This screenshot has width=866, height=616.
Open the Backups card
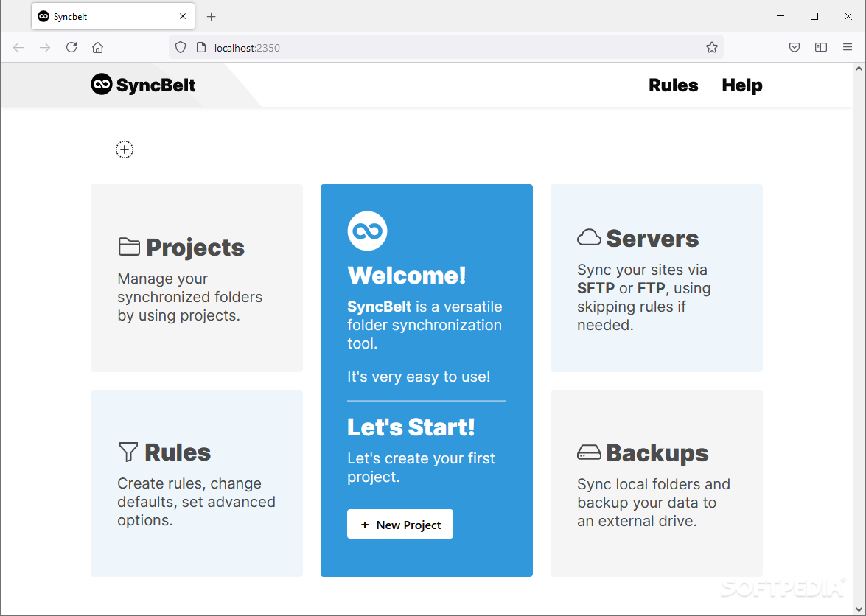click(x=657, y=483)
